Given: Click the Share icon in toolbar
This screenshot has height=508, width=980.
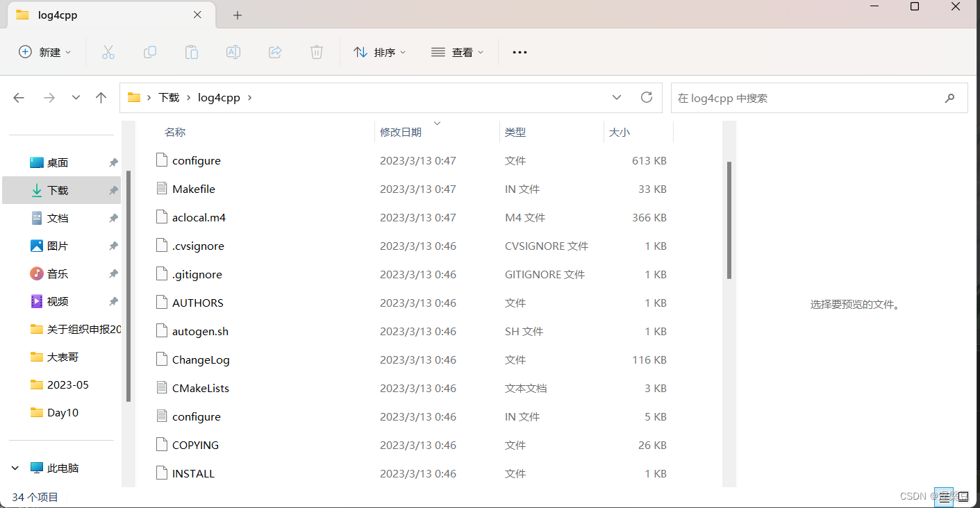Looking at the screenshot, I should coord(275,52).
